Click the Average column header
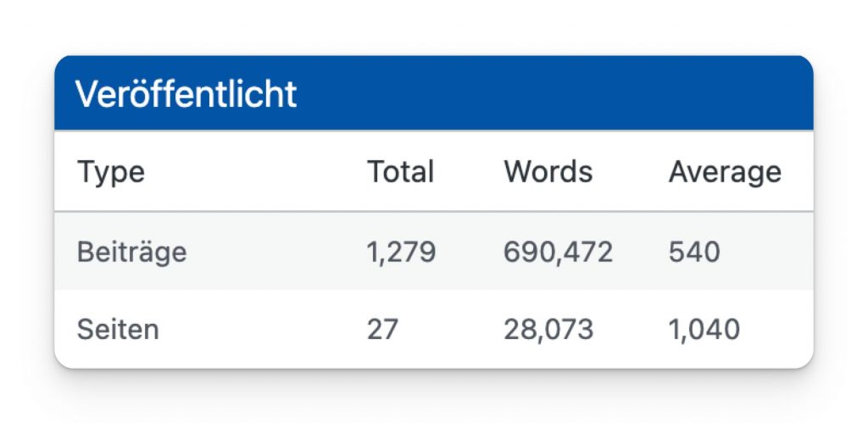 724,172
